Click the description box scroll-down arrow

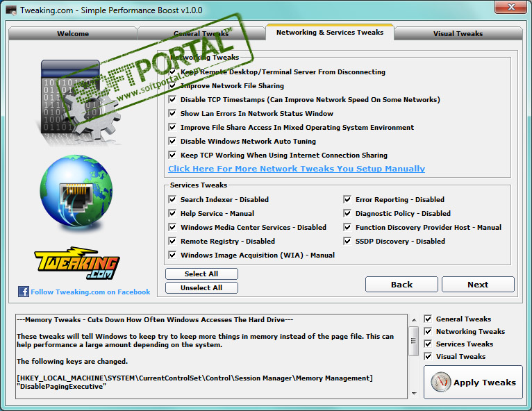click(x=414, y=394)
